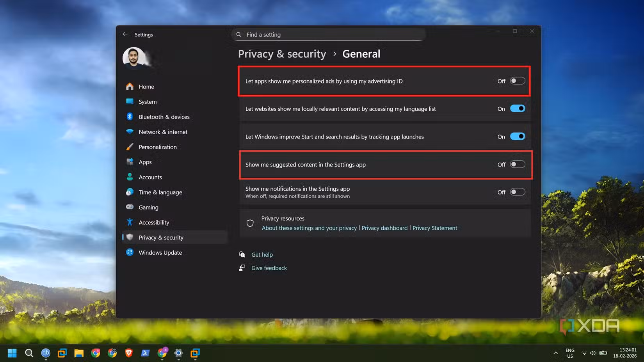Open Windows Update in the sidebar
644x362 pixels.
coord(174,252)
